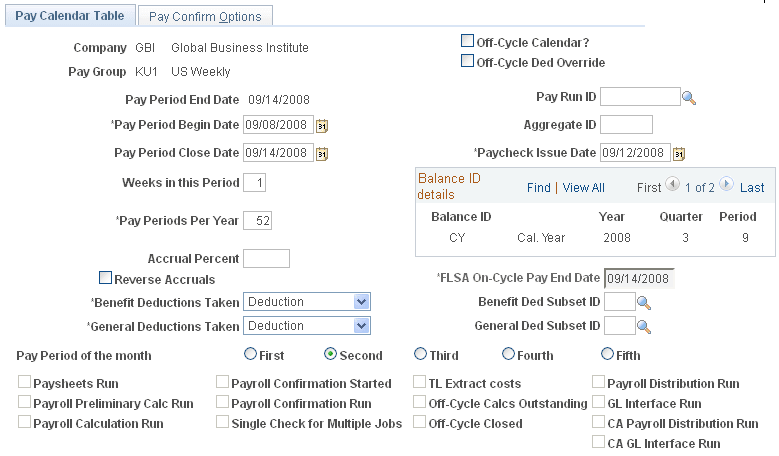Open calendar picker for Paycheck Issue Date
The height and width of the screenshot is (456, 779).
679,153
